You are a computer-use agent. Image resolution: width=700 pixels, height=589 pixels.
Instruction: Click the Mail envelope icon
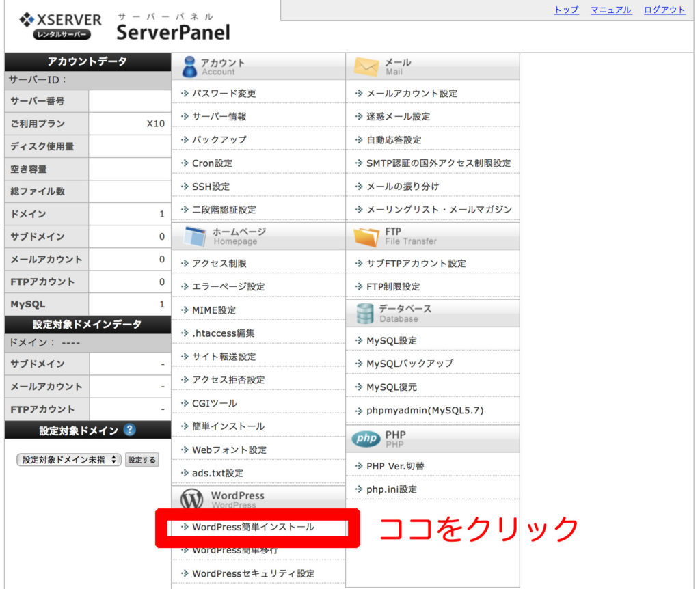tap(366, 66)
